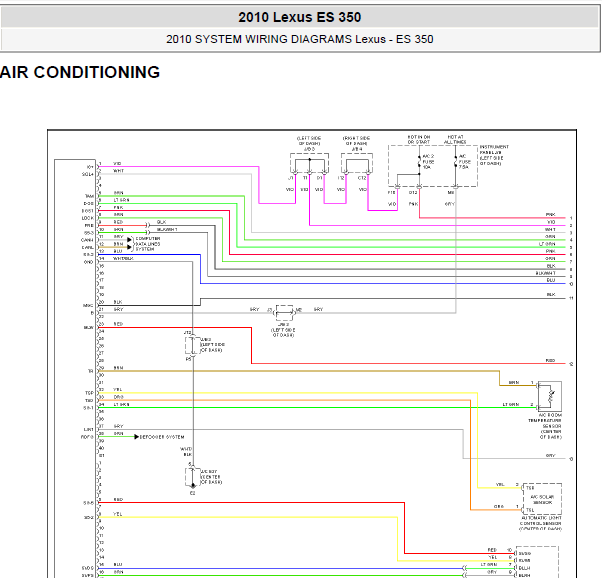Select the 'A/C FUSE 7.5A' label
602x578 pixels.
pos(464,162)
